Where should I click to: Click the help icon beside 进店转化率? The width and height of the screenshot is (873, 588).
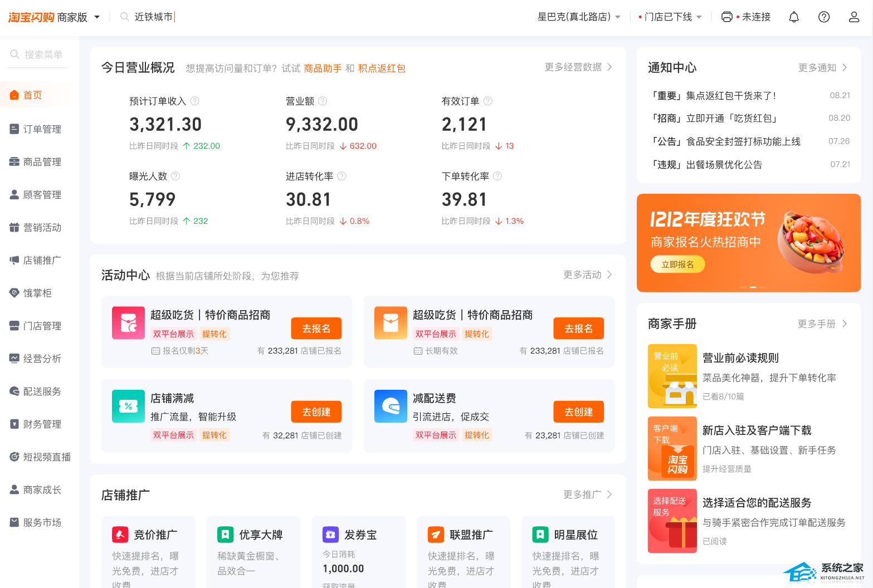tap(342, 176)
